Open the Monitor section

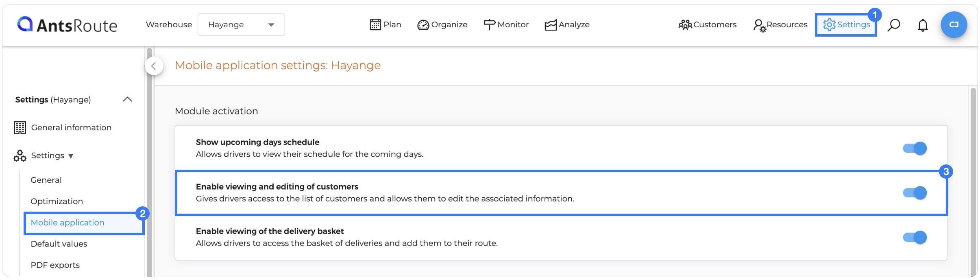coord(506,25)
